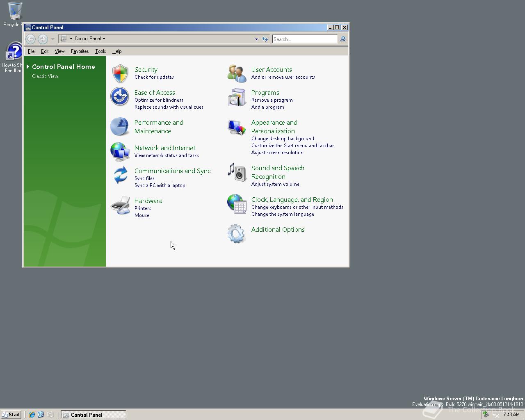Click Replace sounds with visual cues
This screenshot has width=525, height=420.
tap(169, 107)
